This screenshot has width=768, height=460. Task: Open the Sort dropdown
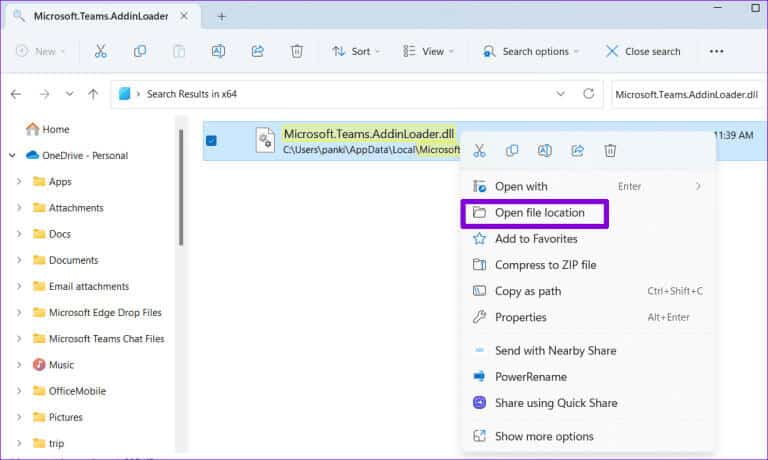[356, 51]
